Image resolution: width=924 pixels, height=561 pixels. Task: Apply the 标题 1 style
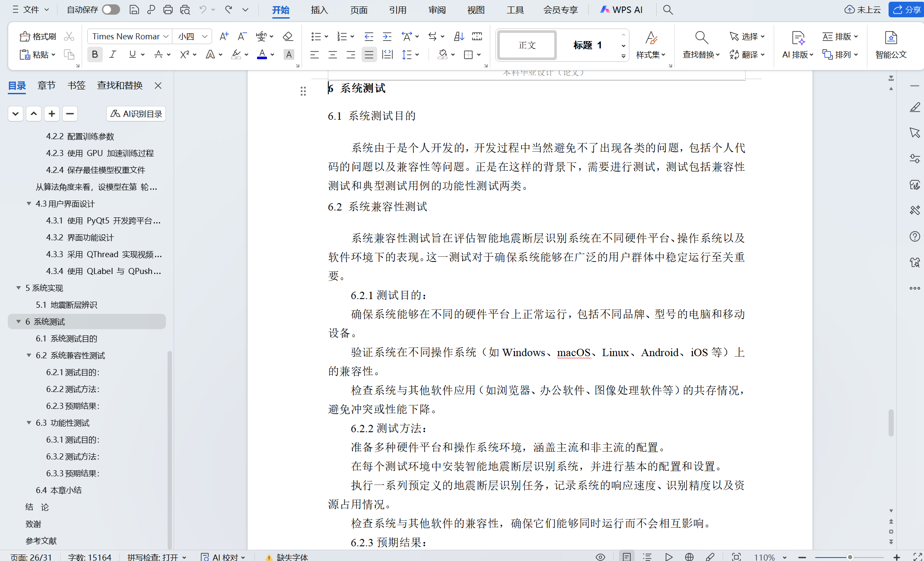point(587,45)
